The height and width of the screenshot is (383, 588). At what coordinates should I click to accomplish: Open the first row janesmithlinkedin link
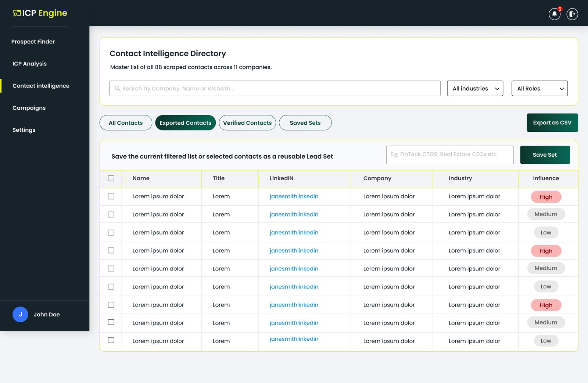coord(294,196)
